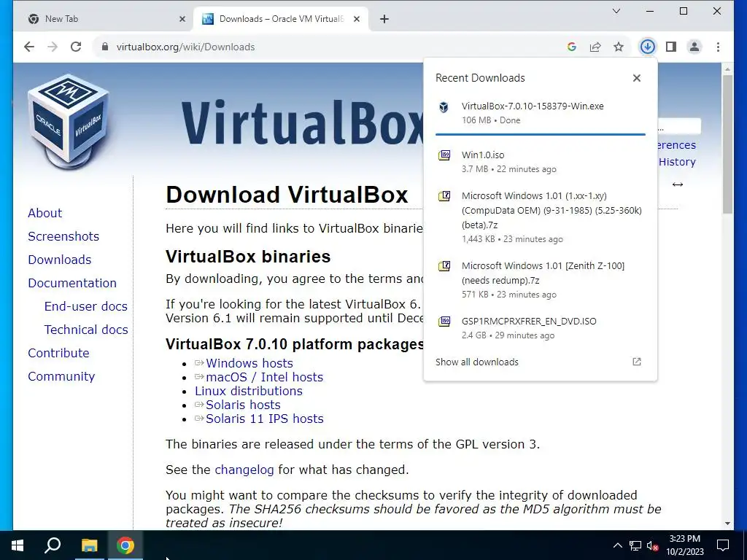This screenshot has height=560, width=747.
Task: Go back with the browser back arrow
Action: click(x=29, y=47)
